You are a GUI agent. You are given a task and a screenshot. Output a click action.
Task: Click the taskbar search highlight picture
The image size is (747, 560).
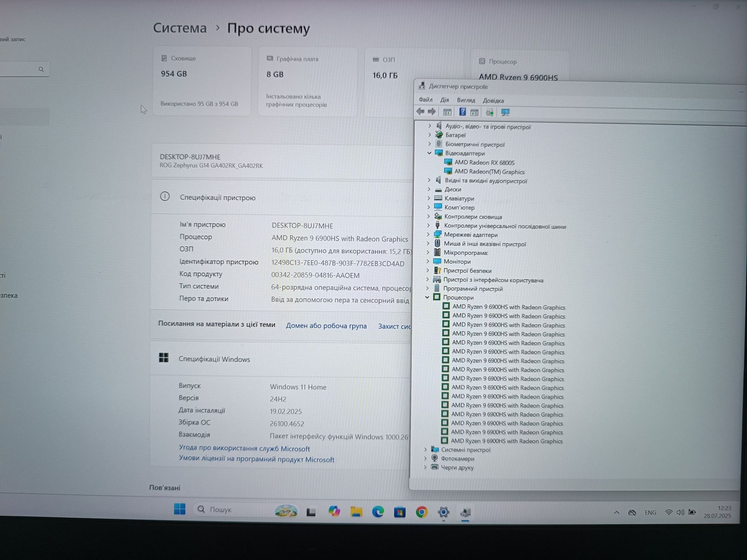(286, 511)
